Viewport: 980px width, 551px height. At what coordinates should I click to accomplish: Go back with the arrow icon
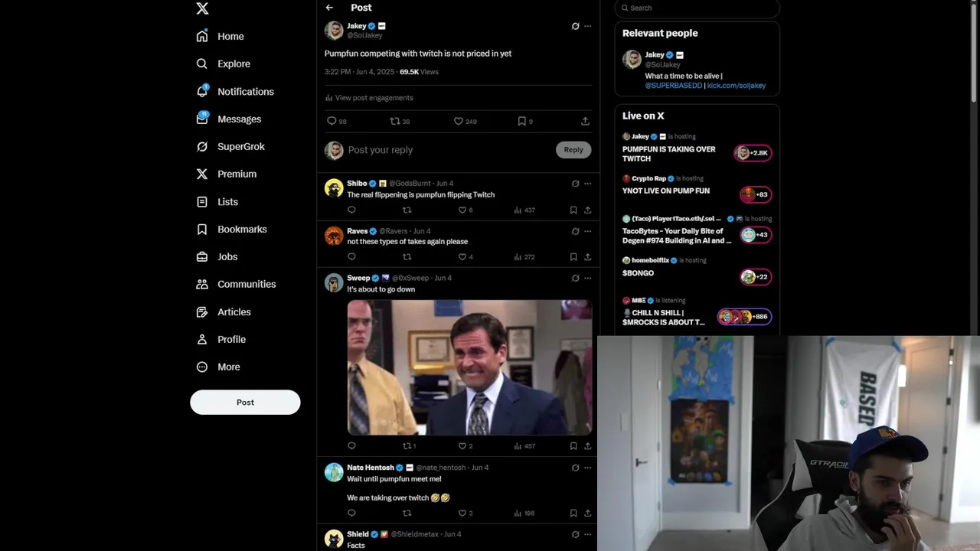pos(329,8)
